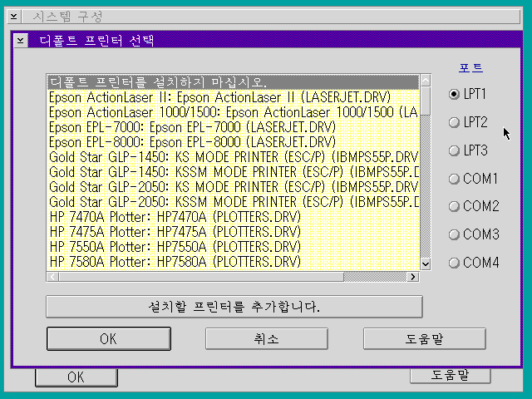Select HP 7550A Plotter entry
Viewport: 532px width, 399px height.
(233, 247)
